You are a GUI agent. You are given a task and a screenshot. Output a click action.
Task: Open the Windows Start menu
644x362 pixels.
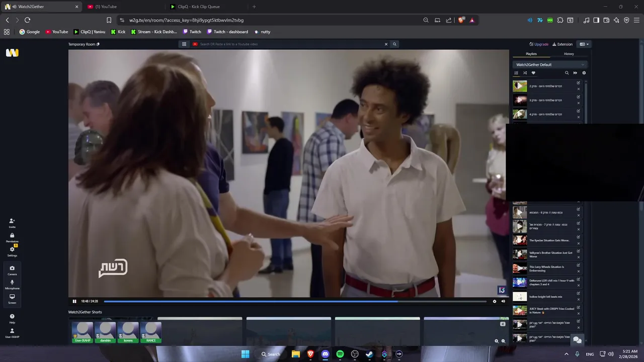tap(245, 354)
